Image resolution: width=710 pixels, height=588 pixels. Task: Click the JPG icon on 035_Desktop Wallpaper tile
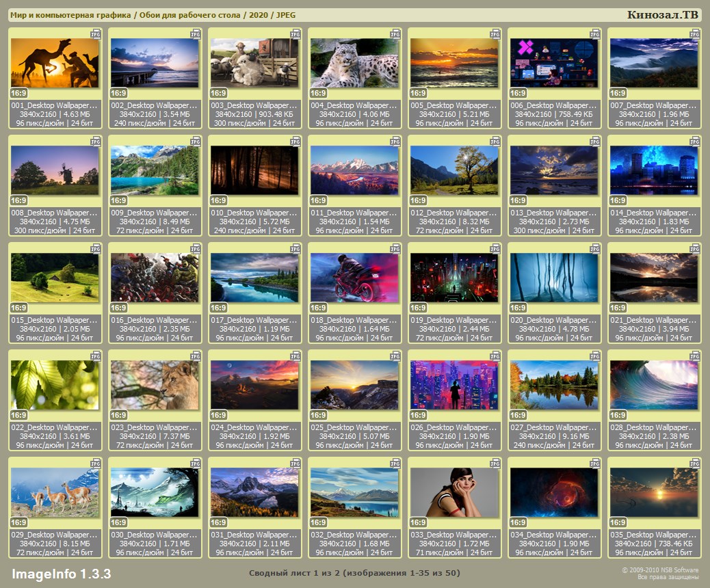click(695, 462)
